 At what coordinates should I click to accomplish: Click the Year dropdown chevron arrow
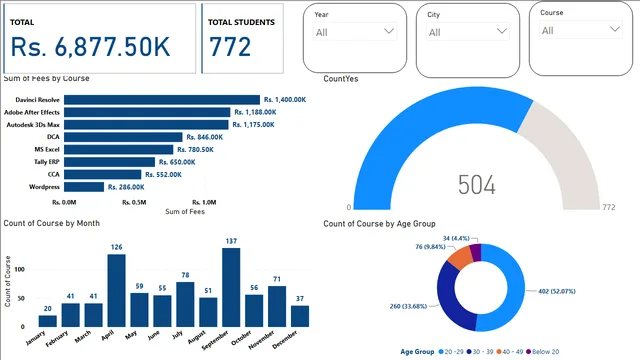(x=389, y=31)
